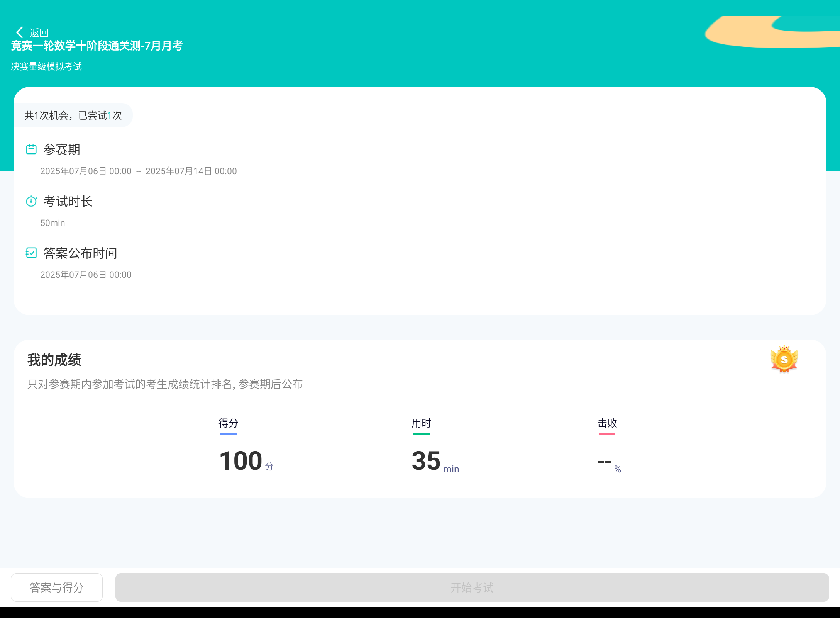The image size is (840, 618).
Task: Click the attempts chip 共1次机会
Action: pos(73,115)
